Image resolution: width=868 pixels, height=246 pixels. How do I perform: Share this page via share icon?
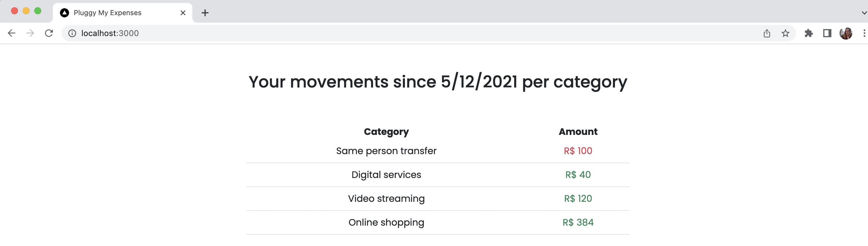point(767,33)
